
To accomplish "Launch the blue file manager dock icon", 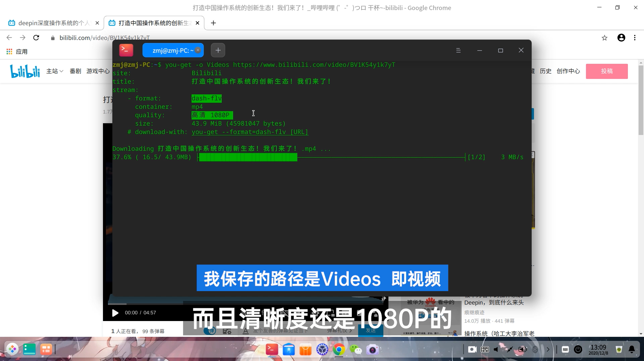I will point(288,350).
